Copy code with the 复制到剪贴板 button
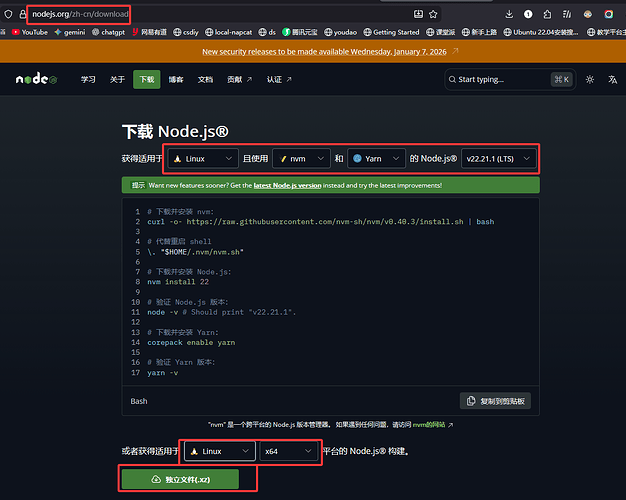Screen dimensions: 626x500 click(495, 401)
